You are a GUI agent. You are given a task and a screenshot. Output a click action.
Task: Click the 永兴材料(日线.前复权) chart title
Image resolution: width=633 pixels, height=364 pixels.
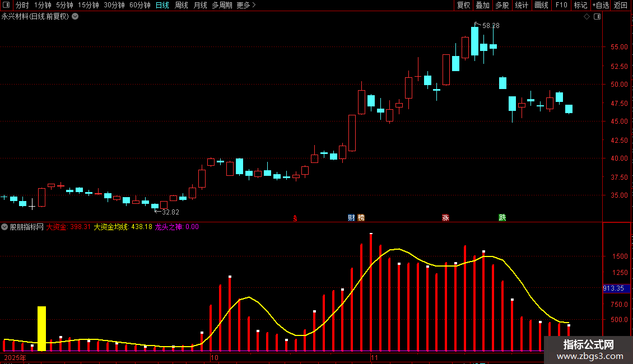35,17
